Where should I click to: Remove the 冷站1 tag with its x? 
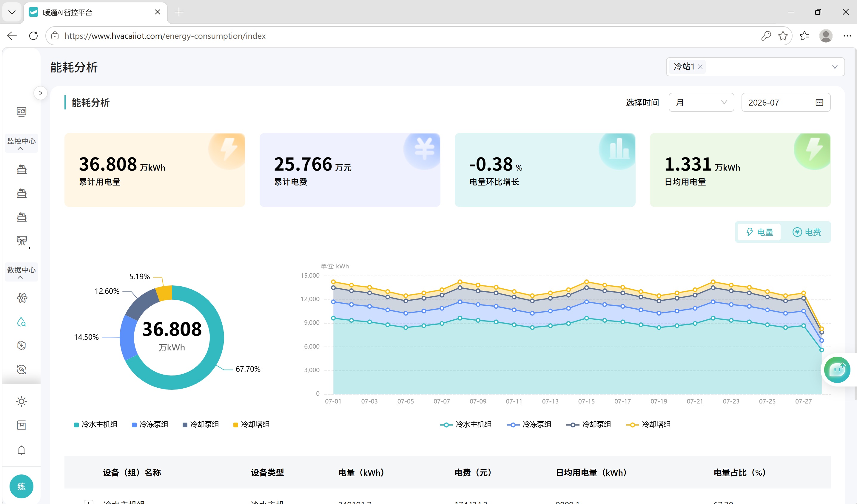pos(700,67)
